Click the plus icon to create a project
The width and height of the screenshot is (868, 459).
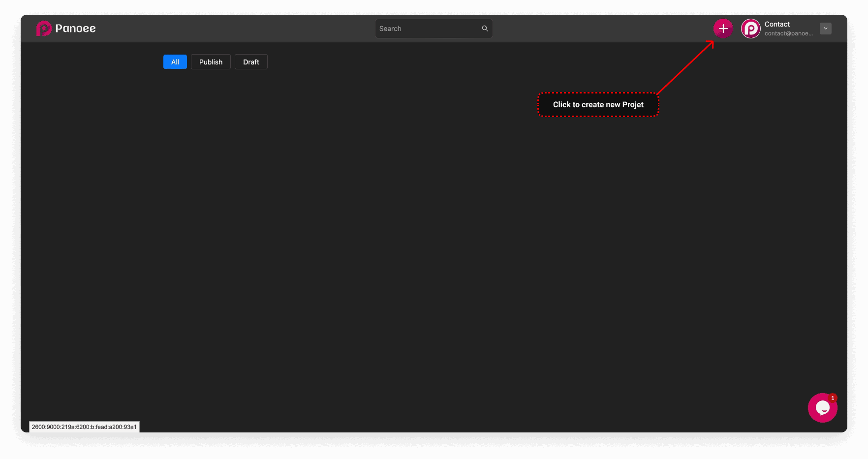(723, 29)
